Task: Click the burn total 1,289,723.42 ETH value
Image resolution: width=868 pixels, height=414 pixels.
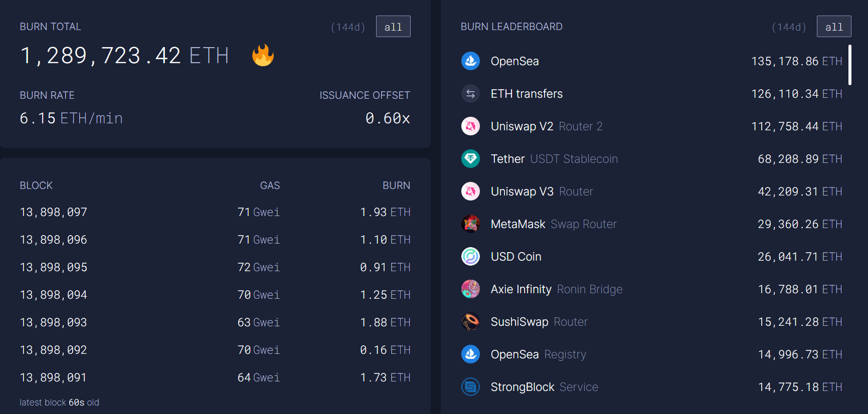Action: (124, 56)
